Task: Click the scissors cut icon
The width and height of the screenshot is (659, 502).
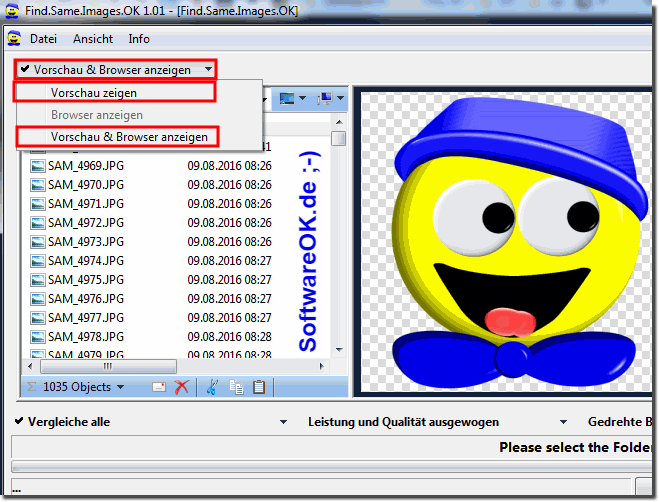Action: click(212, 387)
